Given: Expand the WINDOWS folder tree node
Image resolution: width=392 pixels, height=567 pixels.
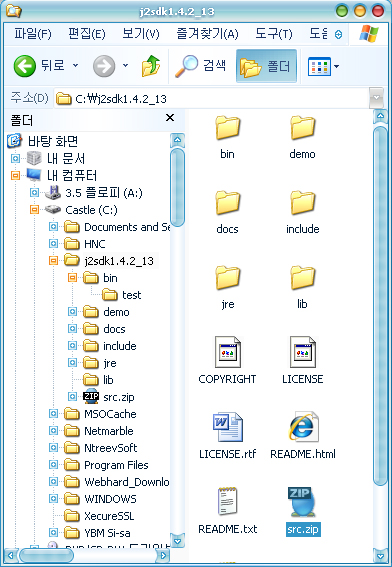Looking at the screenshot, I should coord(53,499).
